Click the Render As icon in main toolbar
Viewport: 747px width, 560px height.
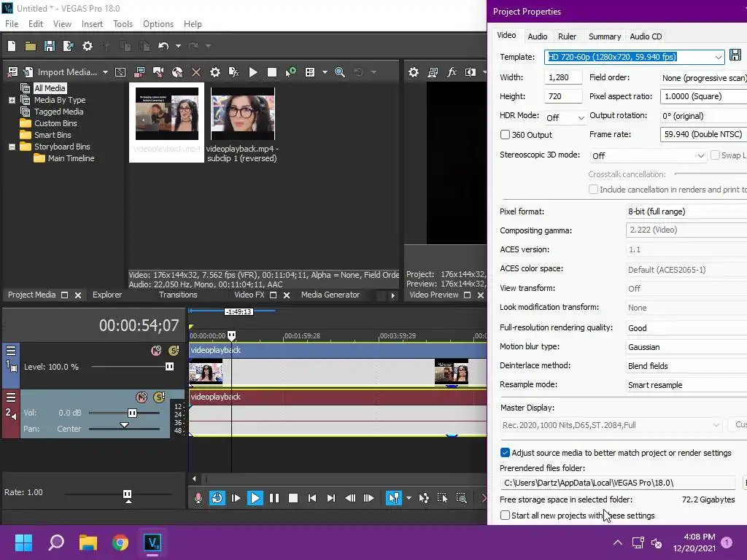(68, 46)
